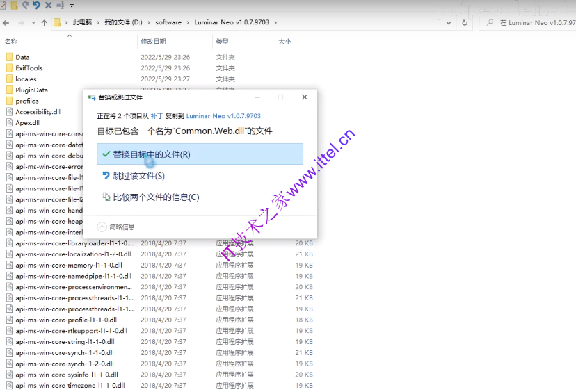Select 我的文件 (D:) in address breadcrumb
This screenshot has height=392, width=576.
tap(123, 22)
